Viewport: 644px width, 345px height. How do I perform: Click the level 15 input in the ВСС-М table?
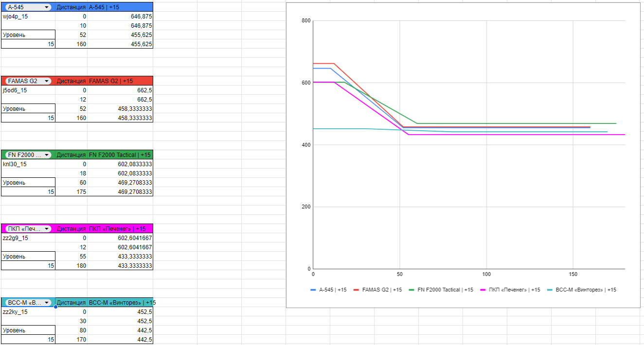pos(28,340)
